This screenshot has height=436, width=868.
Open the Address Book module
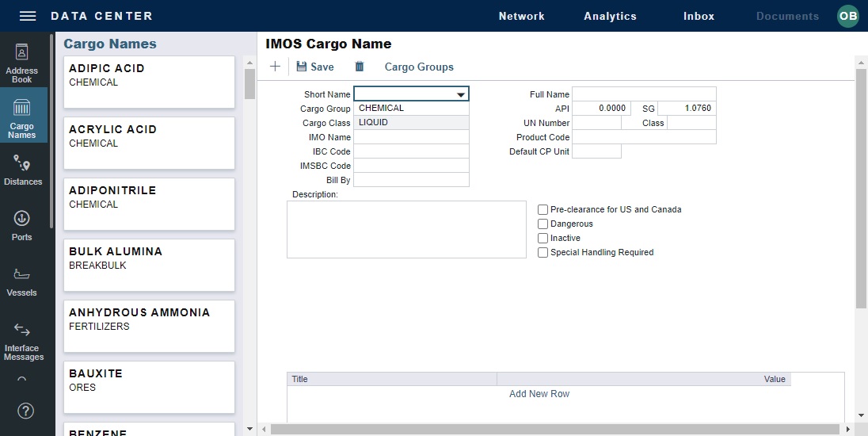coord(22,63)
